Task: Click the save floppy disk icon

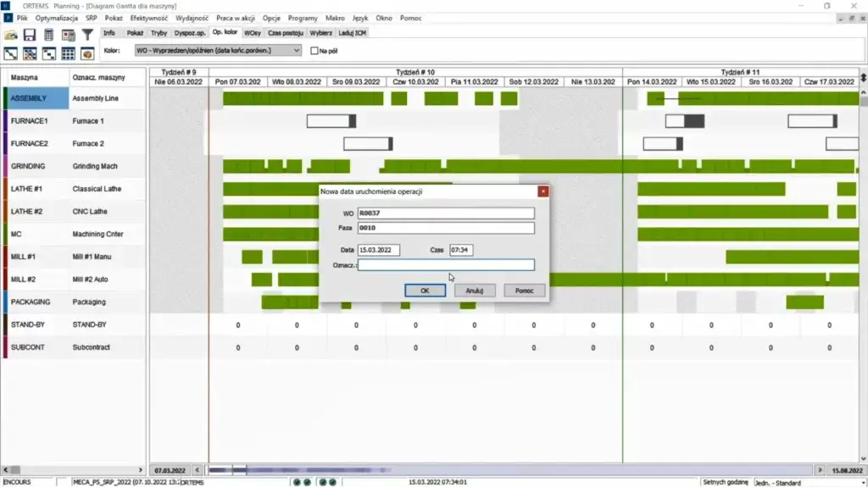Action: [30, 35]
